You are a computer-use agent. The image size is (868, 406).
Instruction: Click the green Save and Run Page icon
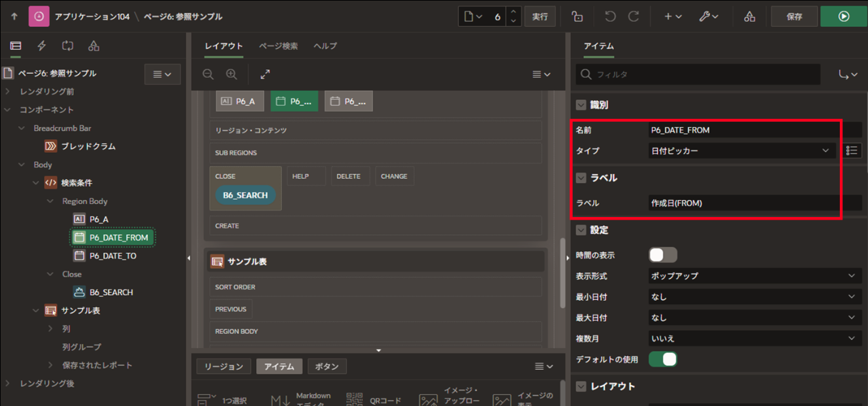[x=843, y=16]
